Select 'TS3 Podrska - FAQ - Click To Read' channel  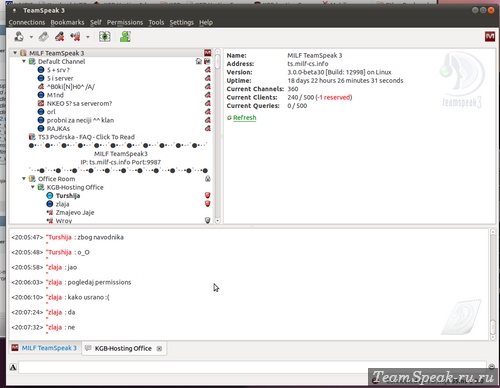[86, 137]
